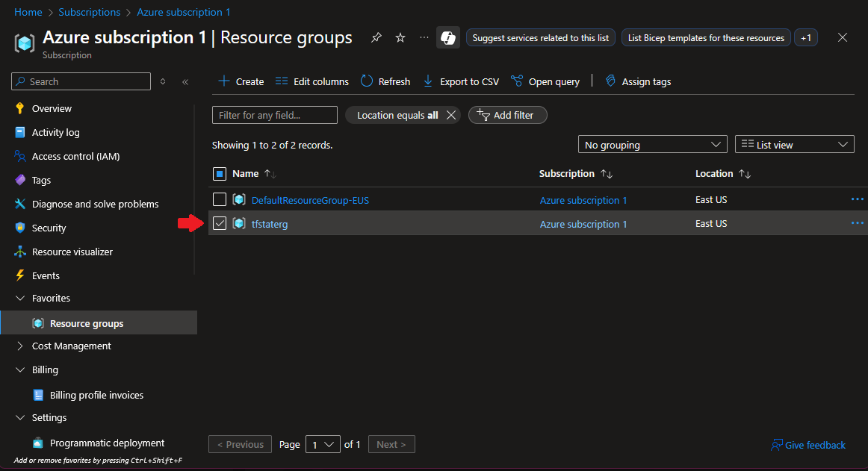
Task: Show the +1 more suggestions
Action: point(806,37)
